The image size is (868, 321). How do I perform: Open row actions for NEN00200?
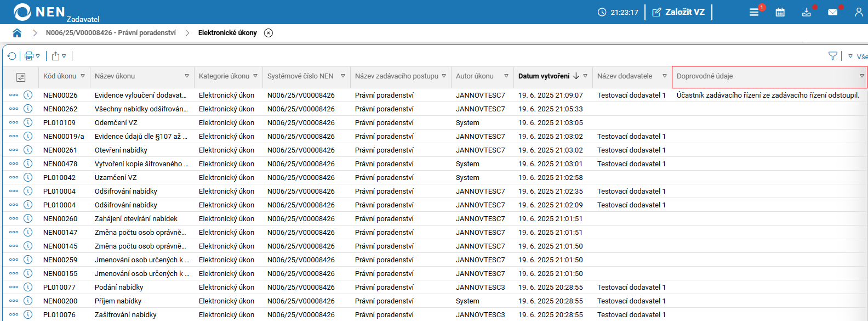point(14,301)
